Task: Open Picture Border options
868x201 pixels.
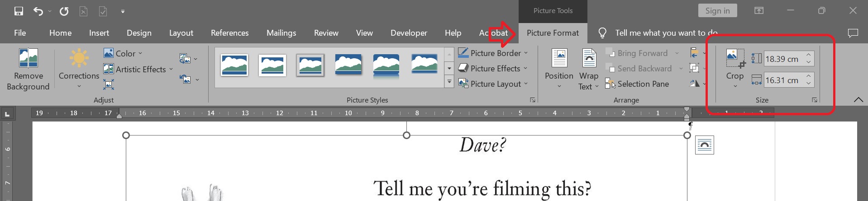Action: coord(493,53)
